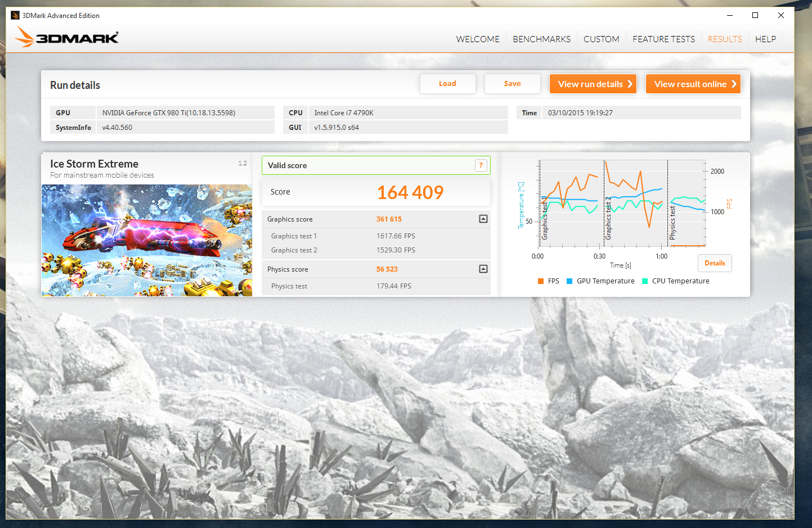Viewport: 812px width, 528px height.
Task: Click the Ice Storm Extreme title
Action: (94, 164)
